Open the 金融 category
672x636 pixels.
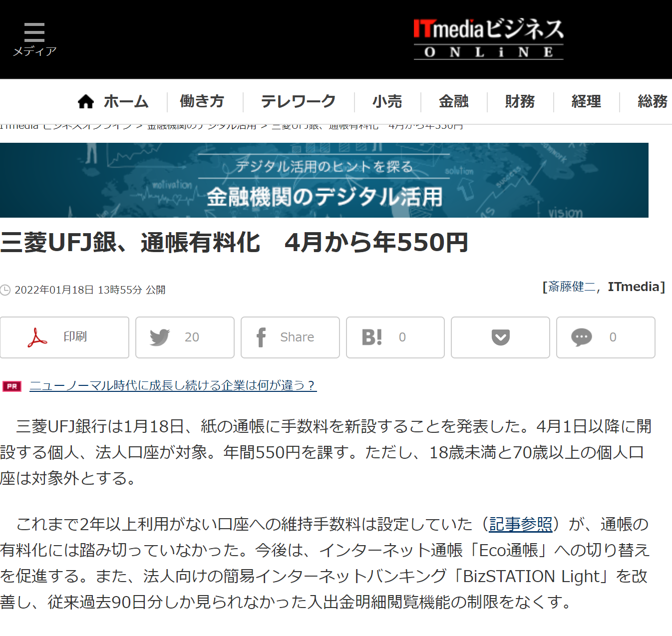click(453, 101)
